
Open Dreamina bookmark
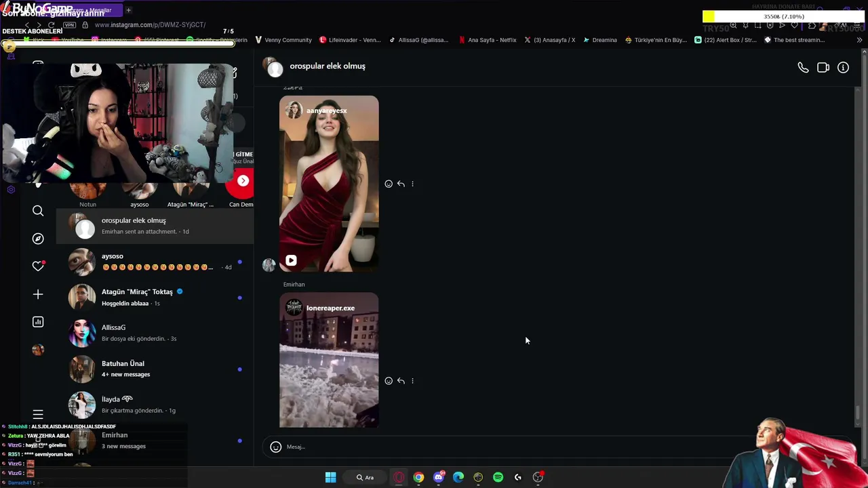599,40
